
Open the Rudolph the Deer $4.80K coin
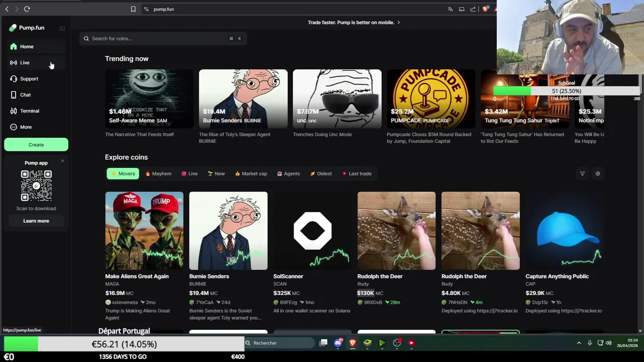[480, 231]
